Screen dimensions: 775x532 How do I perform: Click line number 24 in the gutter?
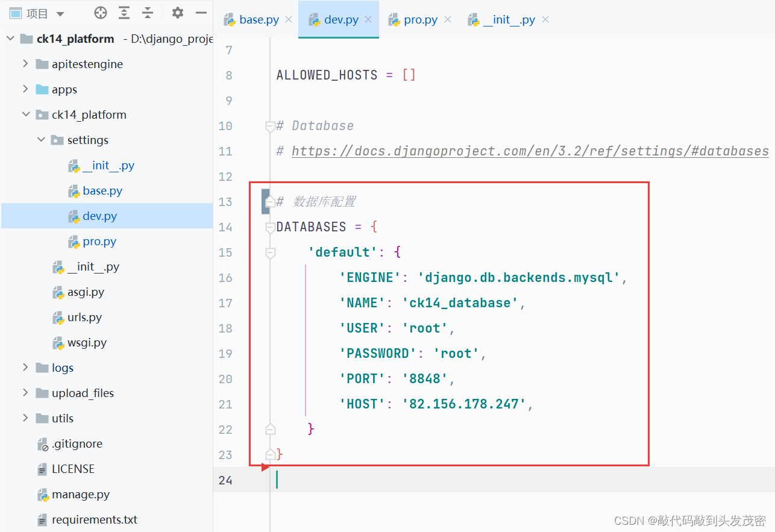(x=225, y=480)
